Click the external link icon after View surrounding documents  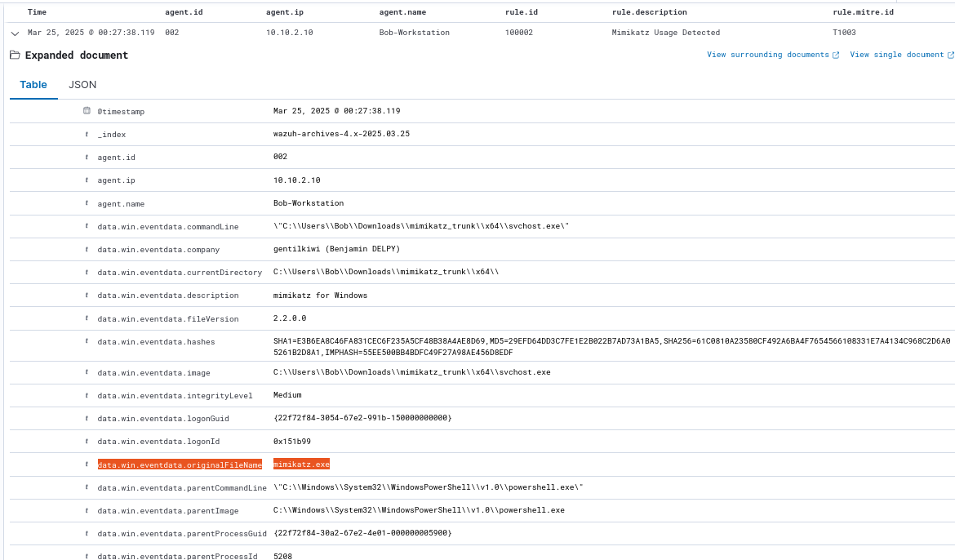835,56
